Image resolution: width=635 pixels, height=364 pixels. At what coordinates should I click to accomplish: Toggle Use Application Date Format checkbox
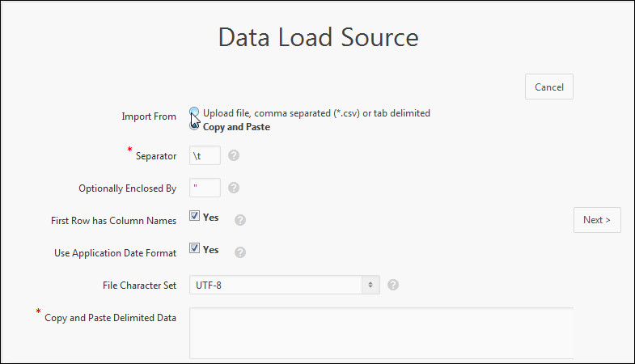click(195, 249)
